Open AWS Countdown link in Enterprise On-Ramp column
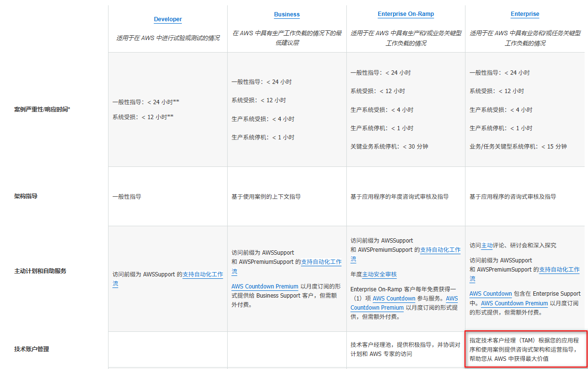The width and height of the screenshot is (588, 369). click(x=394, y=299)
